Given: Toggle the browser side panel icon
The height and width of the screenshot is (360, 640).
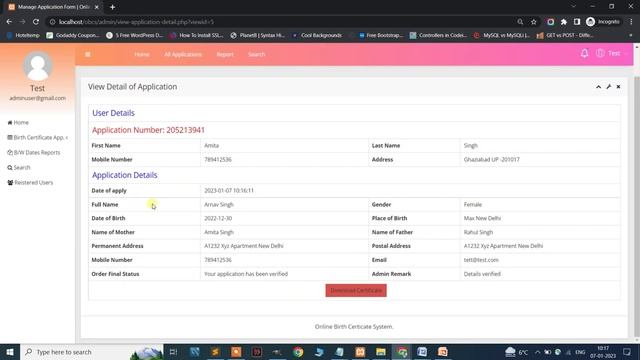Looking at the screenshot, I should (577, 22).
